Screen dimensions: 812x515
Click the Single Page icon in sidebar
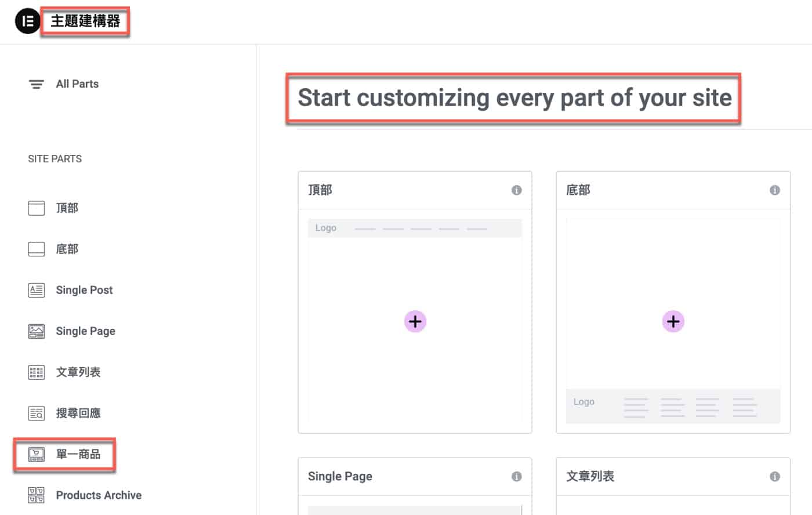(x=37, y=331)
